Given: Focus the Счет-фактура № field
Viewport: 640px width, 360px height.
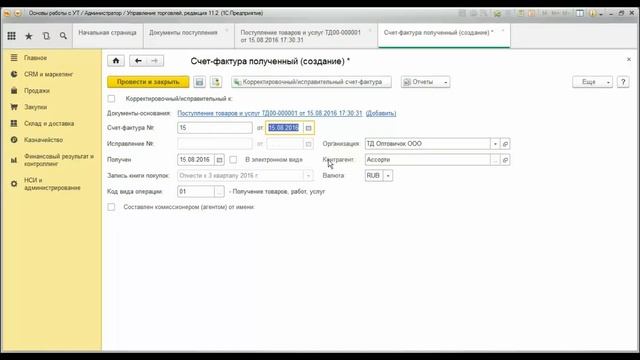Looking at the screenshot, I should pos(215,128).
